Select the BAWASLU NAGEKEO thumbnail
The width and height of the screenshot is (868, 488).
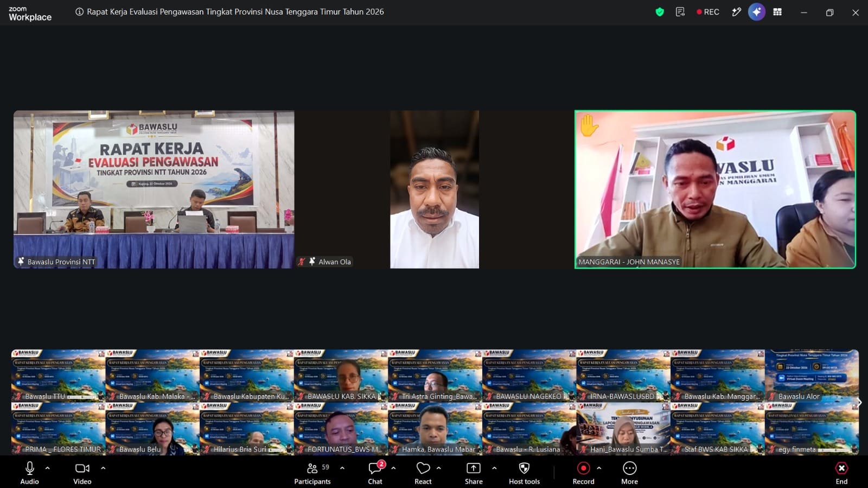click(529, 376)
